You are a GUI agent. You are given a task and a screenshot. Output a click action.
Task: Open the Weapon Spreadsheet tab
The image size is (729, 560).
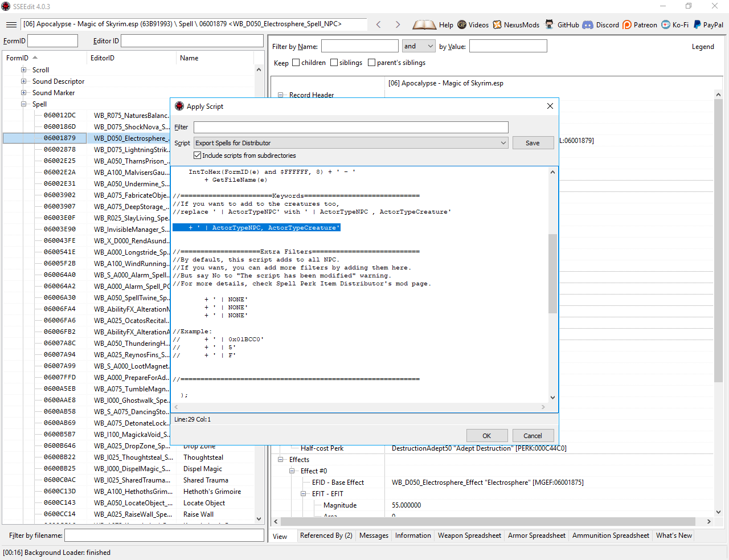tap(469, 536)
